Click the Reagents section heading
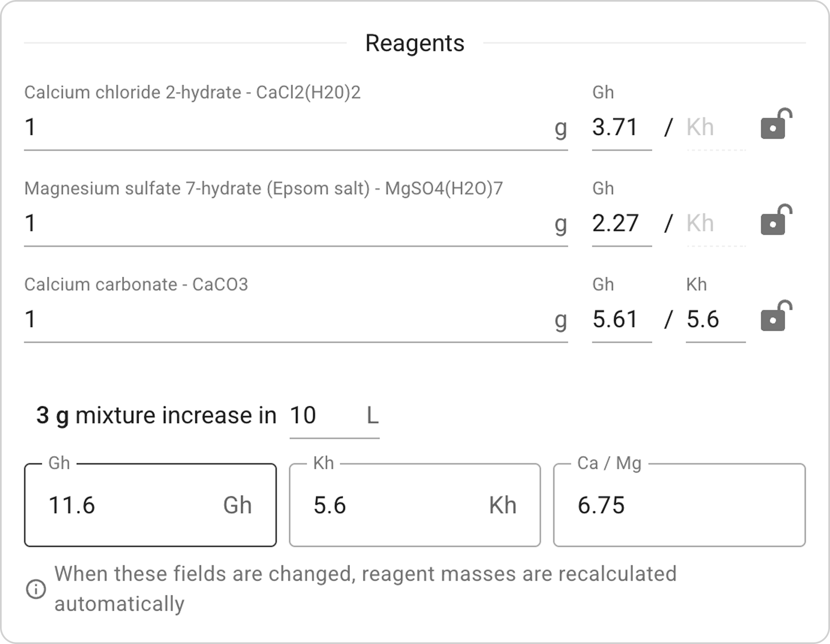 click(415, 43)
